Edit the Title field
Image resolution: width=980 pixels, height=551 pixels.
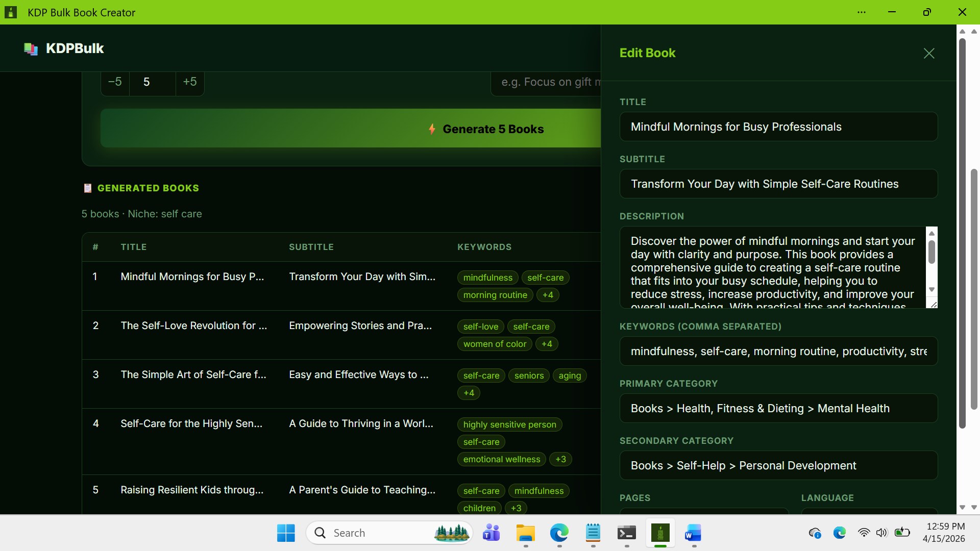pos(778,127)
